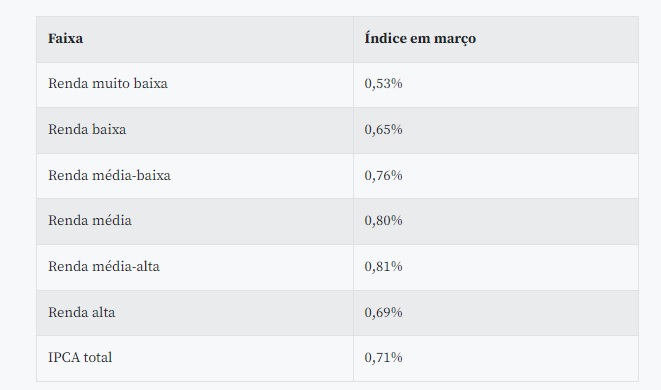This screenshot has height=390, width=661.
Task: Click the word total in IPCA total
Action: tap(98, 358)
